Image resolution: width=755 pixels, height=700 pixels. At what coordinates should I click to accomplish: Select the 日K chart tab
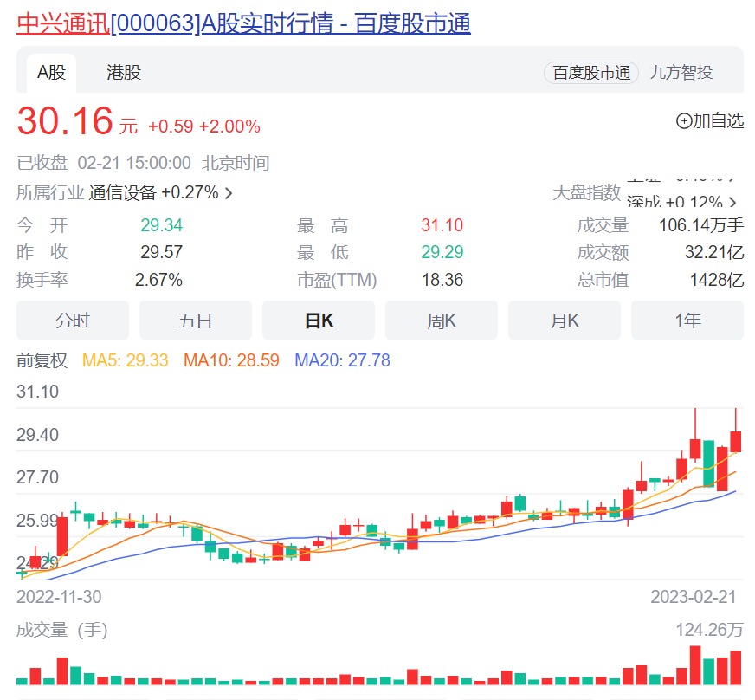click(x=319, y=321)
